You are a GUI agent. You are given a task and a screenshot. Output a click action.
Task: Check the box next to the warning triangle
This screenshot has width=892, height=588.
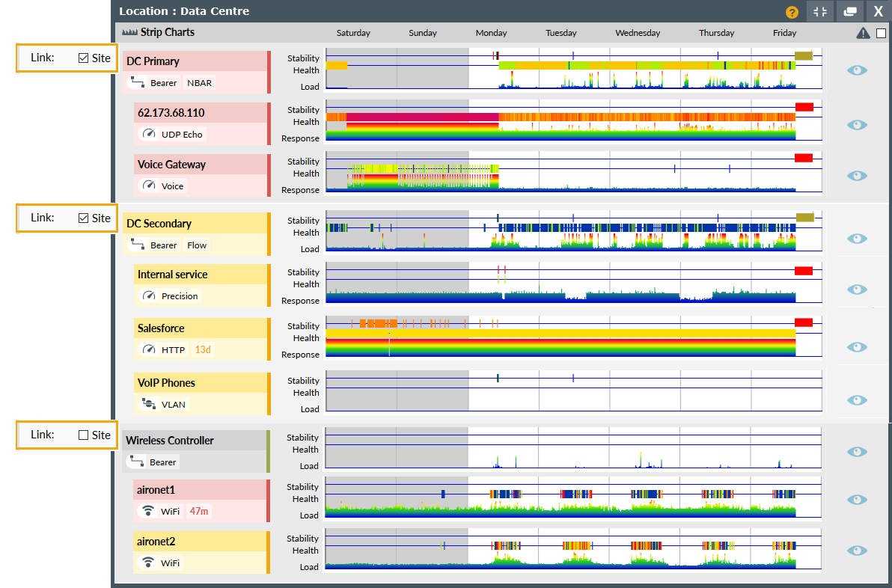[x=880, y=32]
